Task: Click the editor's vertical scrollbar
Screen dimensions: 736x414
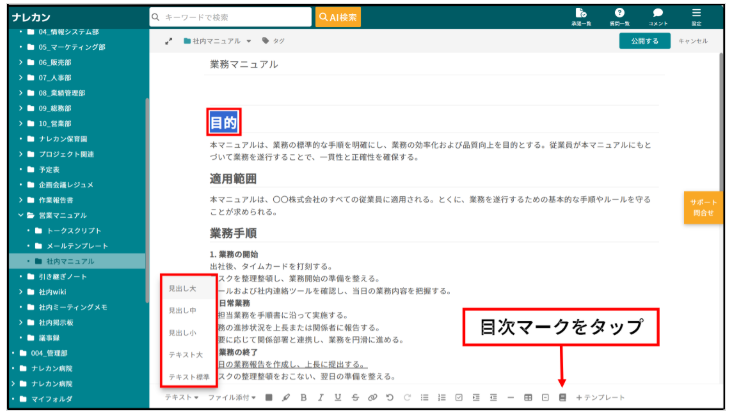Action: [721, 122]
